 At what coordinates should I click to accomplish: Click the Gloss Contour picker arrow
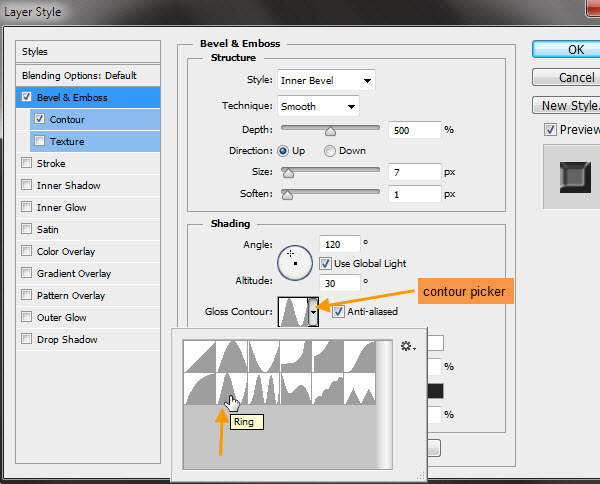coord(313,312)
